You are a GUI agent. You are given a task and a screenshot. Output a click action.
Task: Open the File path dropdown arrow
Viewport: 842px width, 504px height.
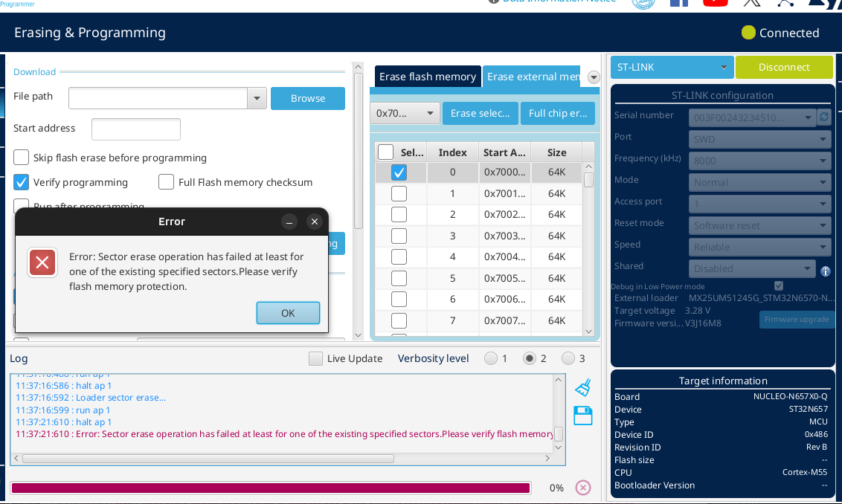coord(257,98)
